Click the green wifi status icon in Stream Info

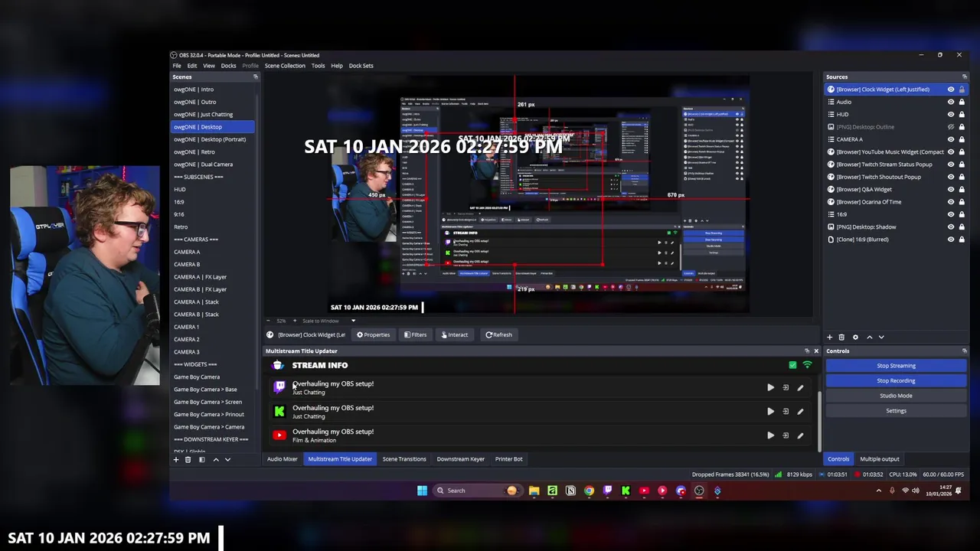click(807, 365)
